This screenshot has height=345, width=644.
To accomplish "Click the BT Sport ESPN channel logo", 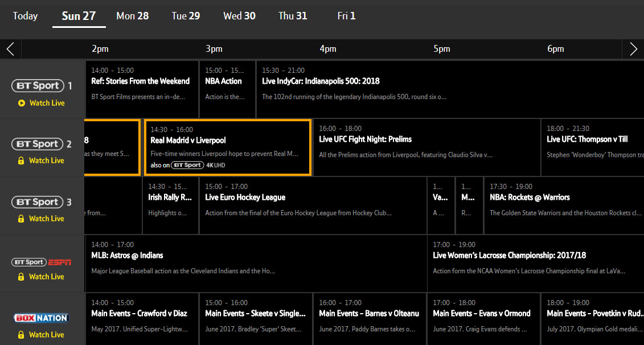I will 42,262.
